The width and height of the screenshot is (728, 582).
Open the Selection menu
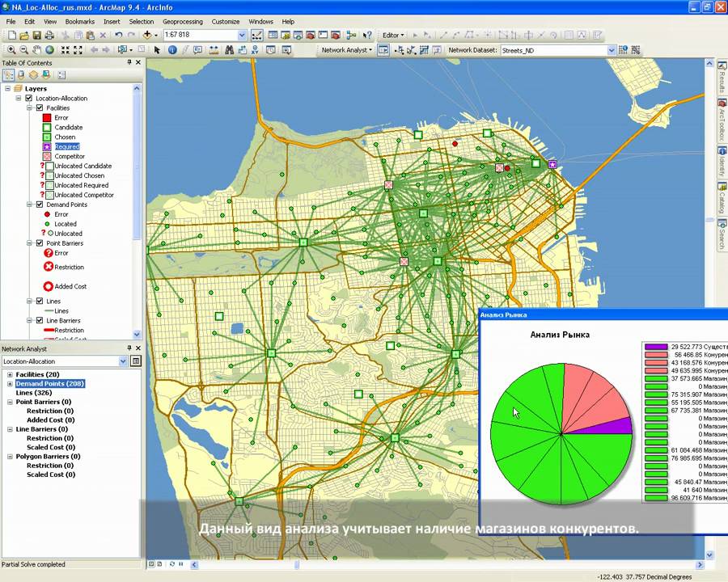pos(141,21)
